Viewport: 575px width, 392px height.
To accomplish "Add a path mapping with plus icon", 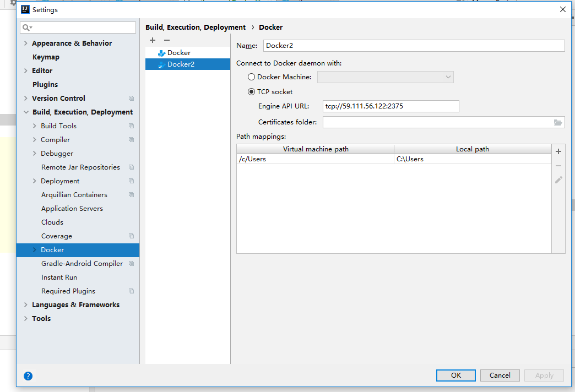I will tap(558, 151).
